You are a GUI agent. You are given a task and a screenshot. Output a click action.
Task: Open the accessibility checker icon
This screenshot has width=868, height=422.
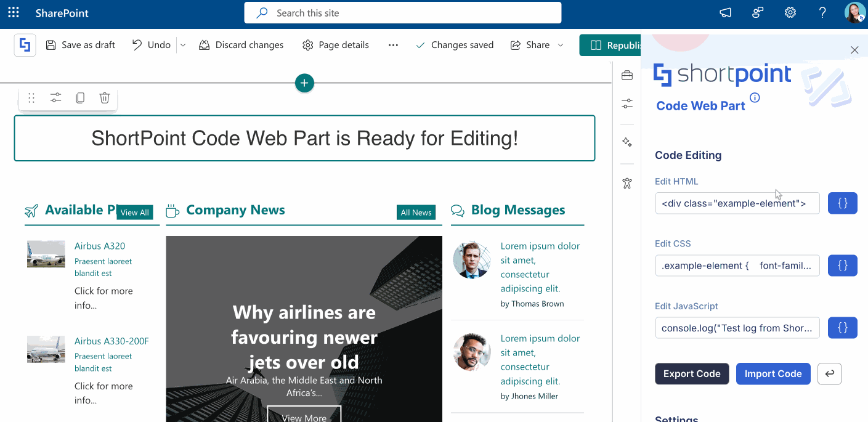627,183
